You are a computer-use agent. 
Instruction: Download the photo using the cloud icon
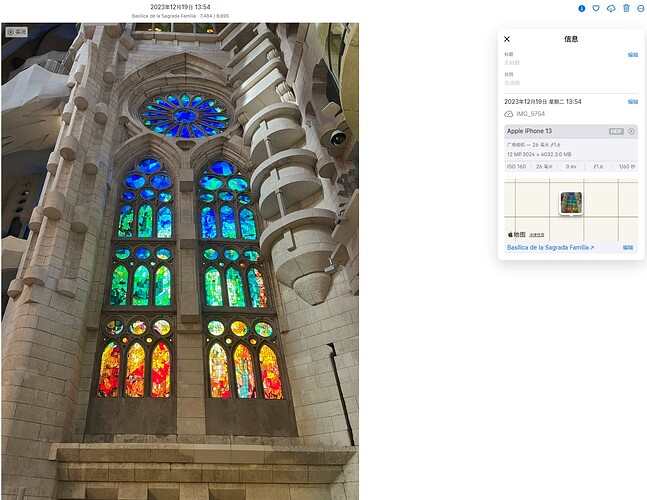[x=611, y=8]
